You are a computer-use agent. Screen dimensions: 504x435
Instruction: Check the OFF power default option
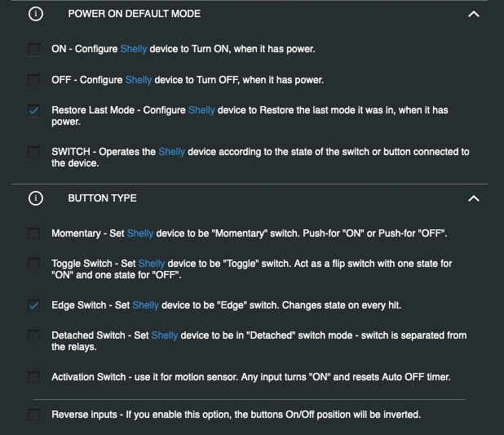(x=33, y=81)
